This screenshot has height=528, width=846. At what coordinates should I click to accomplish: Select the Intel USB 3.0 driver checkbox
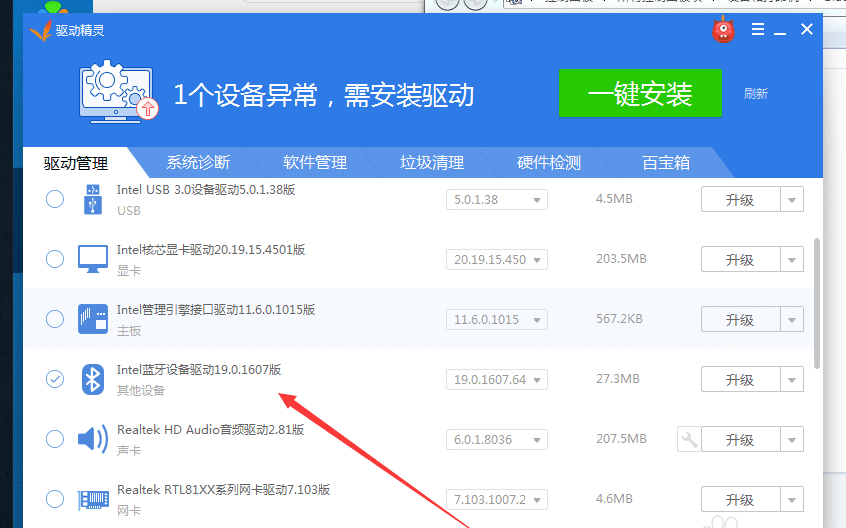point(54,199)
